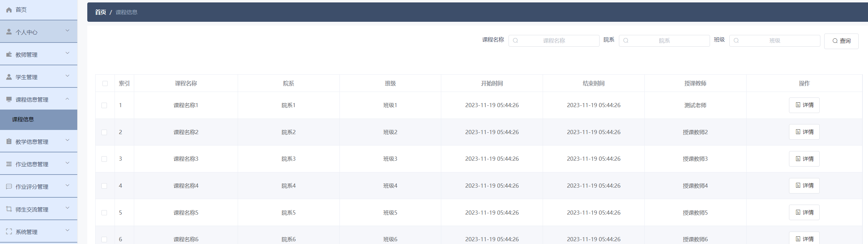Screen dimensions: 868x244
Task: Click the 测试老师 cell
Action: 695,105
